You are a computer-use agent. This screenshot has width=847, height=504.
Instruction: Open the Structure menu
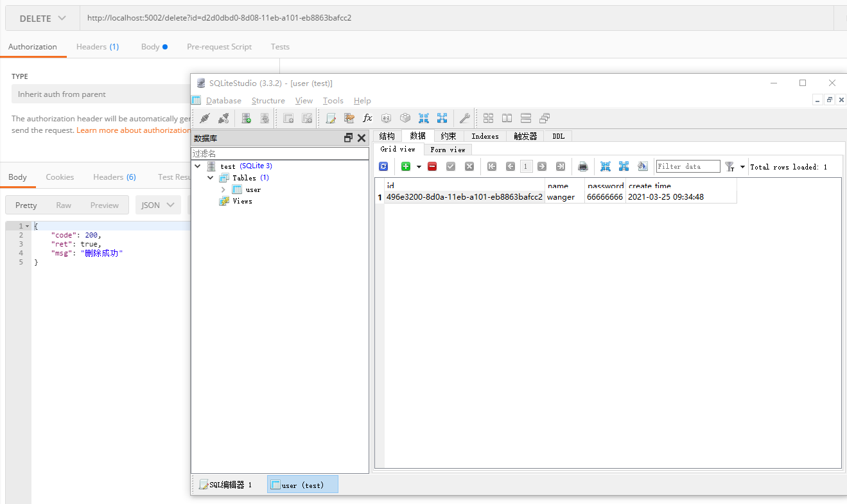point(268,101)
